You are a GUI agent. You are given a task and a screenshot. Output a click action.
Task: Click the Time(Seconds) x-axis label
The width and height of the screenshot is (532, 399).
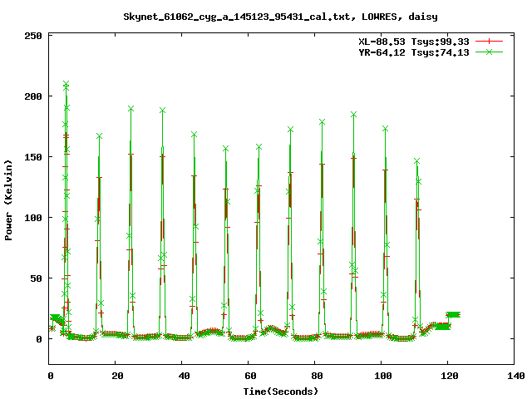pyautogui.click(x=281, y=391)
